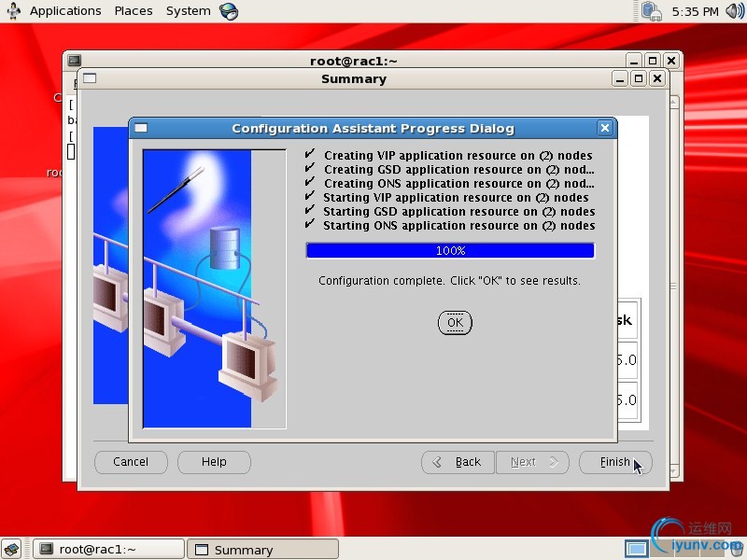Image resolution: width=747 pixels, height=560 pixels.
Task: Click OK in Configuration Assistant Progress Dialog
Action: [455, 322]
